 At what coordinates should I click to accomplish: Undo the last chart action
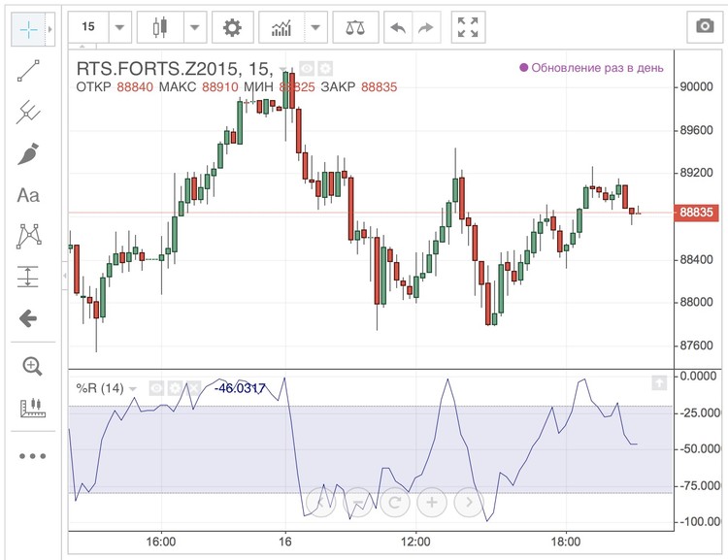click(398, 27)
